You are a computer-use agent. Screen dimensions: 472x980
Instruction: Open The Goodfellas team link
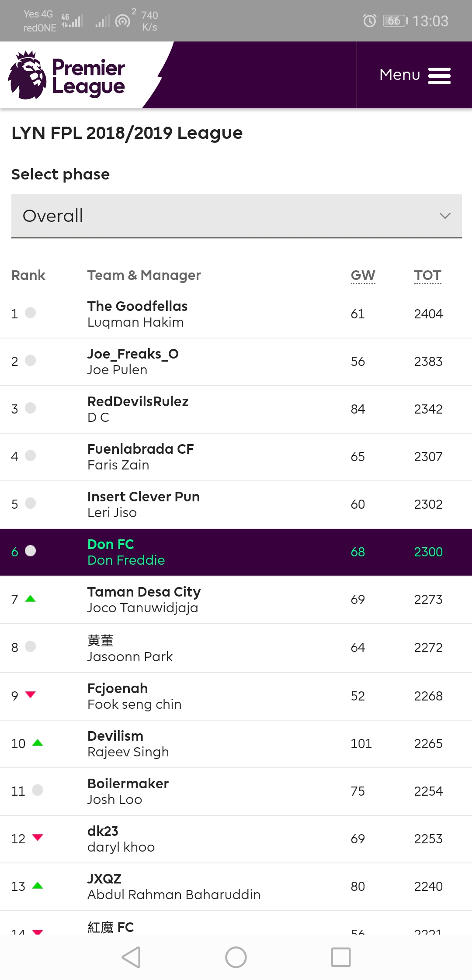(137, 306)
